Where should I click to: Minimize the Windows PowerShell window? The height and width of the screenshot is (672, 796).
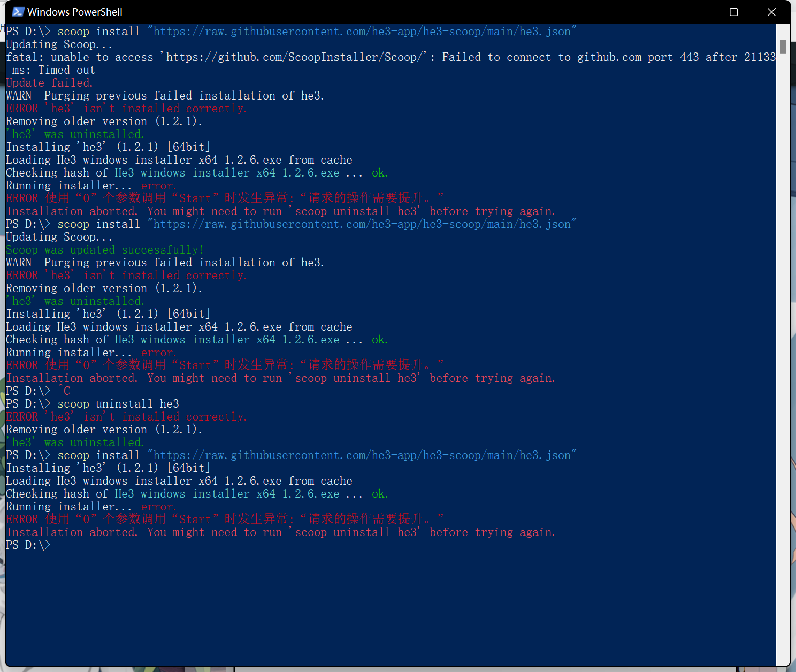click(696, 12)
